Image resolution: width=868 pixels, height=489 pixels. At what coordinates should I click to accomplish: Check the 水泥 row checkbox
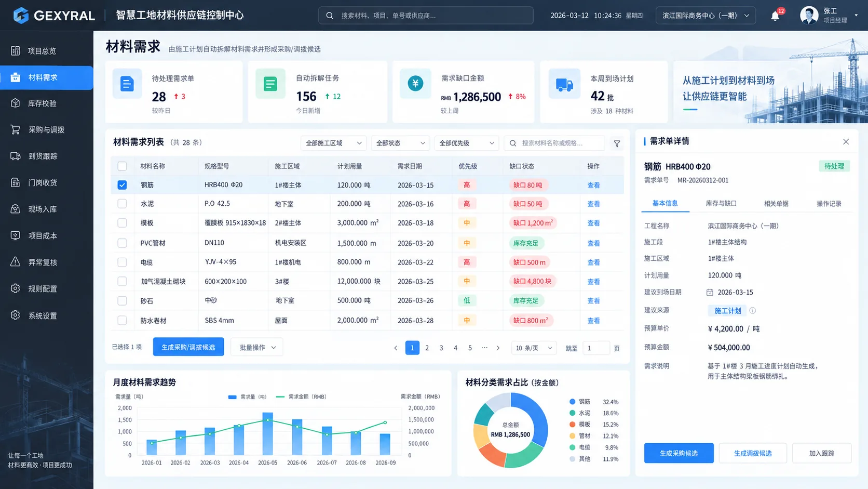(x=122, y=204)
